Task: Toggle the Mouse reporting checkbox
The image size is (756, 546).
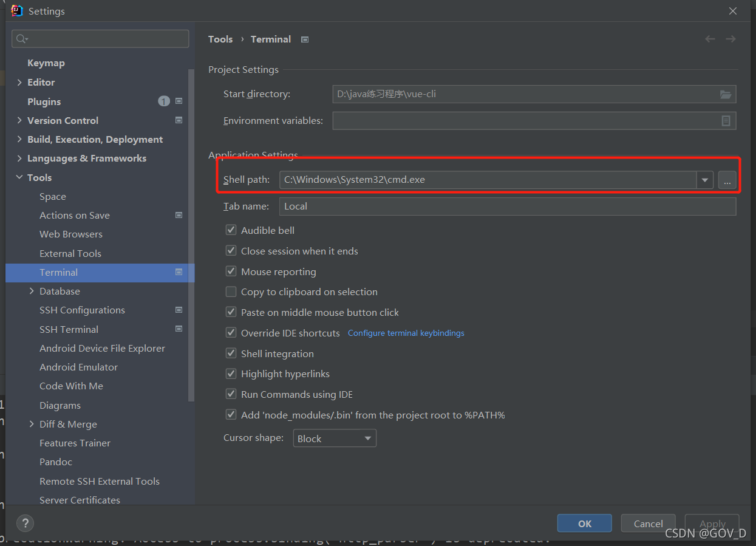Action: tap(231, 271)
